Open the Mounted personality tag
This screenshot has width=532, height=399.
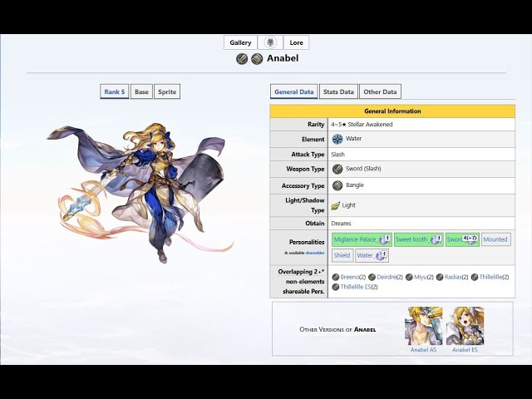coord(495,239)
